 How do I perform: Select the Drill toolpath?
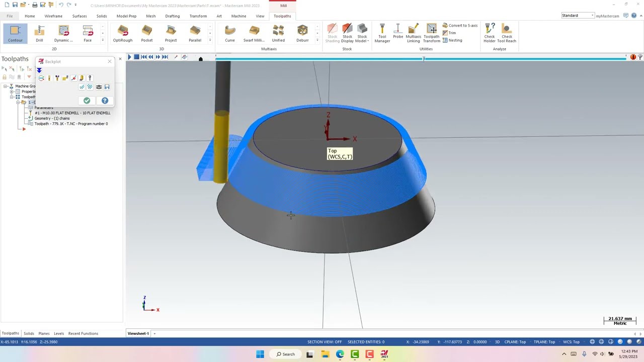click(39, 34)
